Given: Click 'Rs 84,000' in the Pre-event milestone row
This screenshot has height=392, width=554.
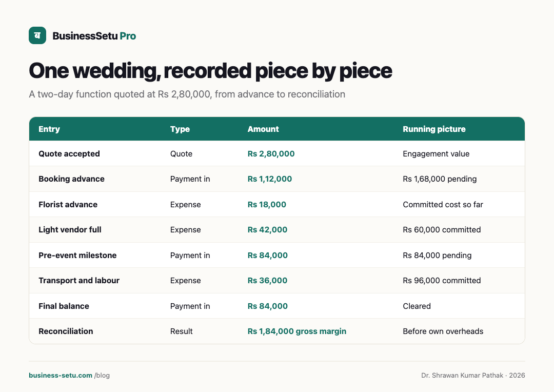Looking at the screenshot, I should (267, 255).
